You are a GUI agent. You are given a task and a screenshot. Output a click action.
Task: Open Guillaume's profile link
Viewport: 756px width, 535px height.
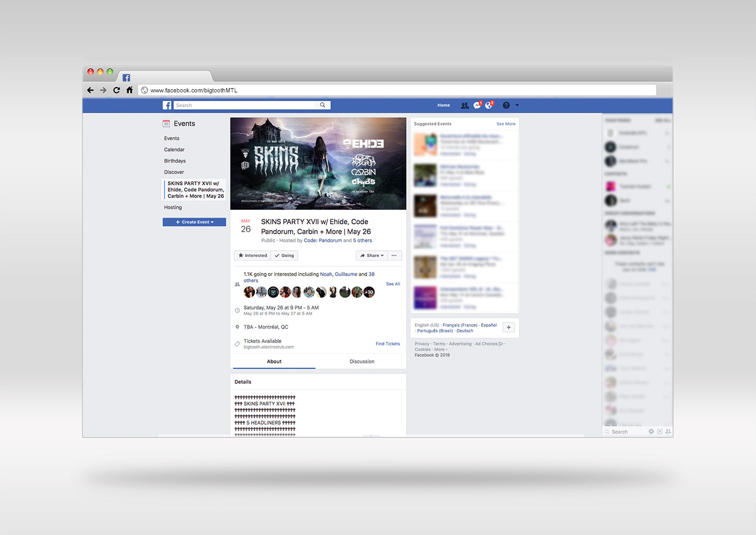(x=346, y=274)
